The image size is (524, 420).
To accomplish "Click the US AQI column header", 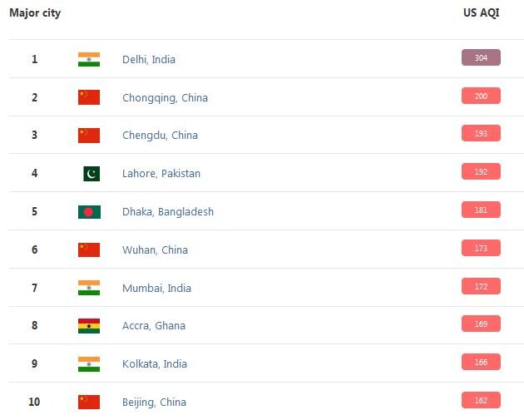I will pos(481,13).
